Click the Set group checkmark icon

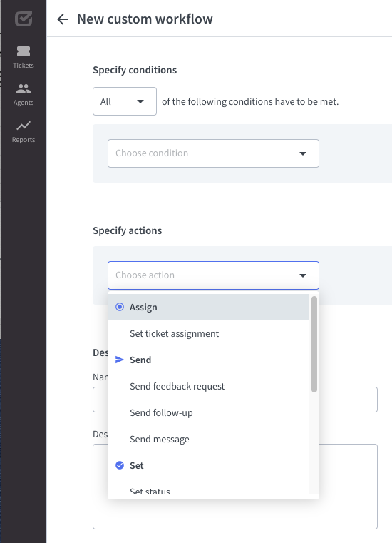pos(120,465)
